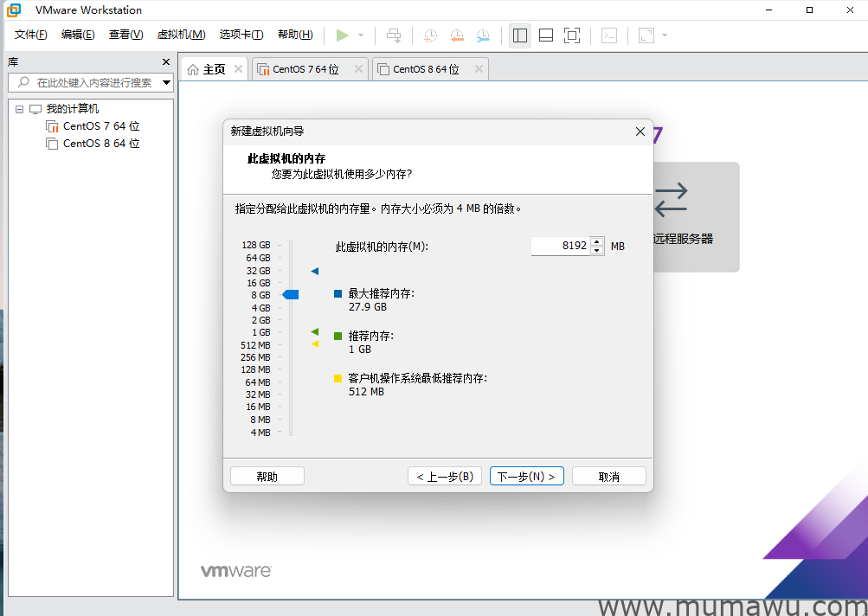Send Ctrl+Alt+Del using the toolbar icon

pyautogui.click(x=394, y=35)
